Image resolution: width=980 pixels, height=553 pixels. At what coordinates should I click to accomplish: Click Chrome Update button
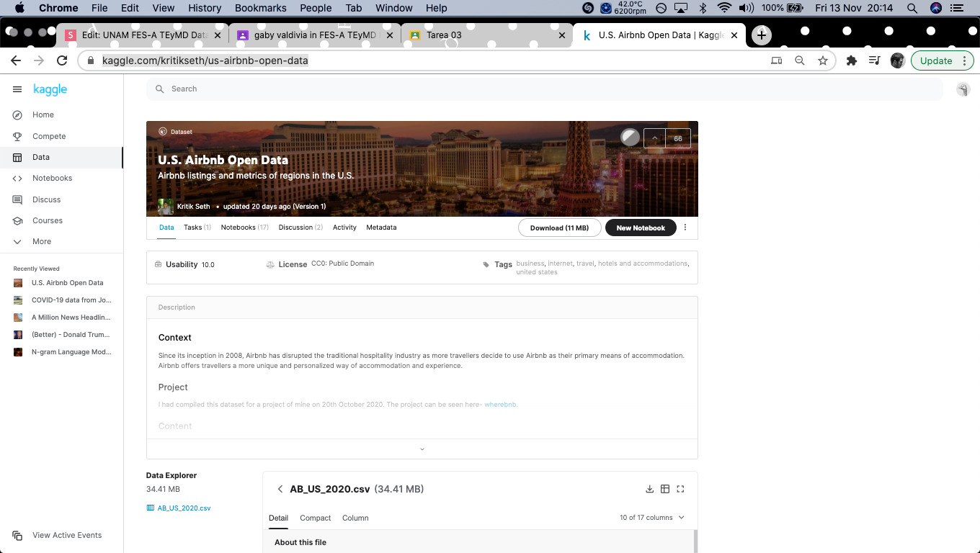point(943,61)
